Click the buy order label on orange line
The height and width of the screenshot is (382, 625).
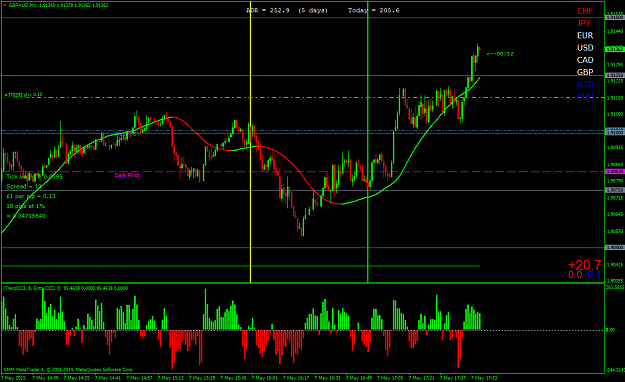(23, 95)
